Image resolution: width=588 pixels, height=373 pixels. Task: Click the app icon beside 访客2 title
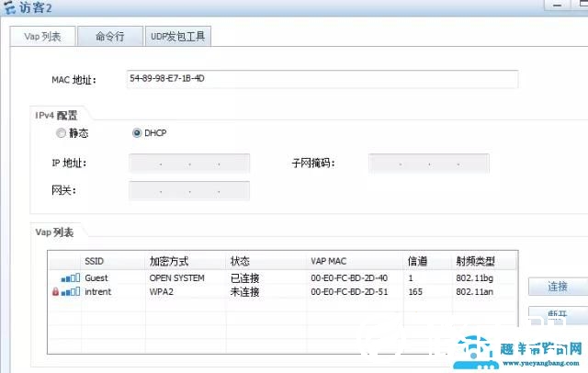click(10, 7)
